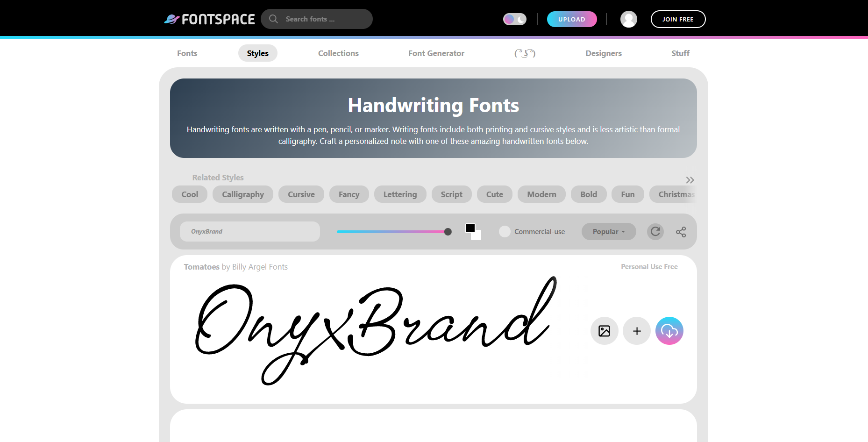Viewport: 868px width, 442px height.
Task: Download the Tomatoes font
Action: (669, 331)
